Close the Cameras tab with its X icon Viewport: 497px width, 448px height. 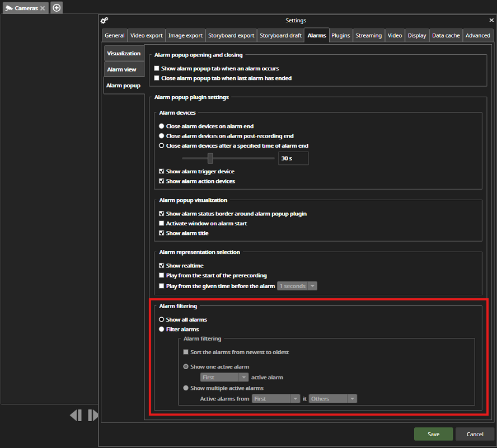click(43, 8)
